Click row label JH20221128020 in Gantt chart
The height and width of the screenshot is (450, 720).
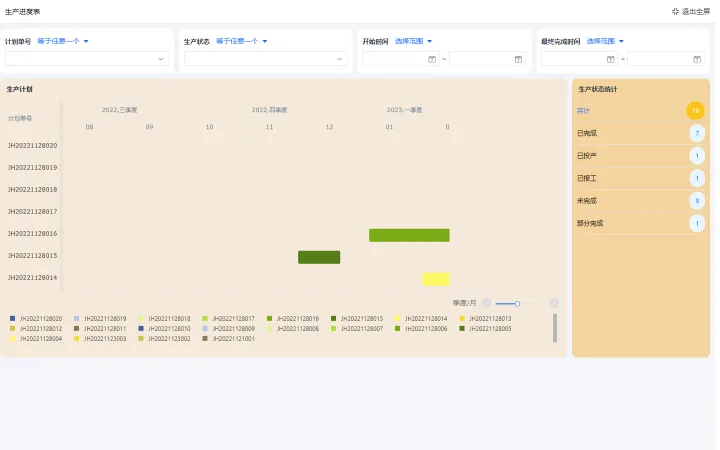pos(33,146)
